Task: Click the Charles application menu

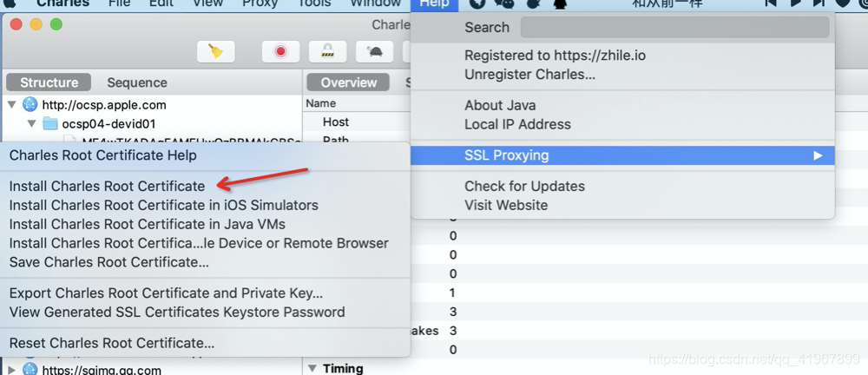Action: pos(62,3)
